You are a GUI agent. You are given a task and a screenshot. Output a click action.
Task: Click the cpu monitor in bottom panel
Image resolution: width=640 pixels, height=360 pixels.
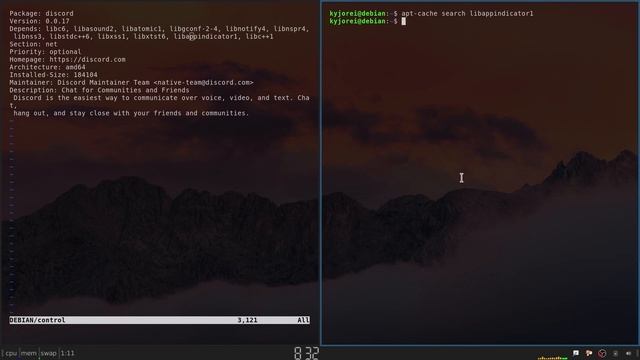coord(11,353)
